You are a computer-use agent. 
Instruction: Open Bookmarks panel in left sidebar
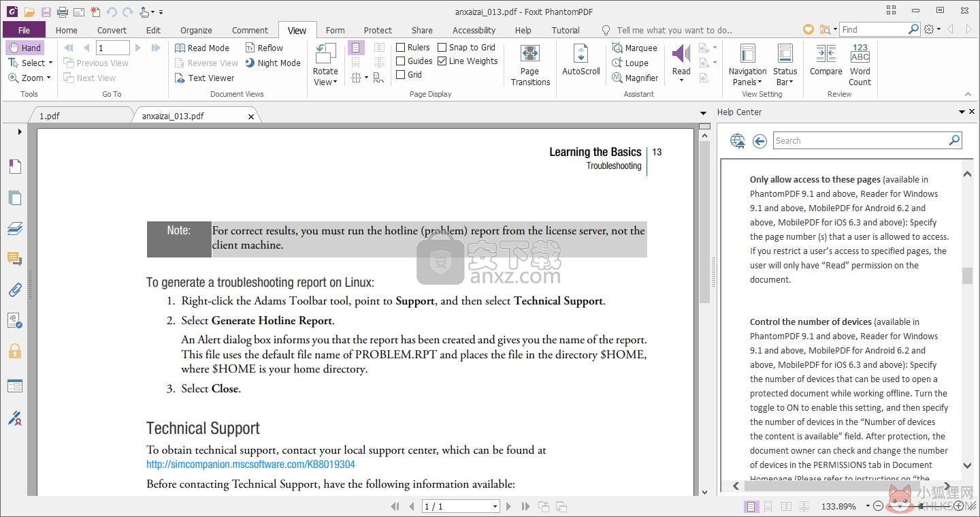click(14, 167)
